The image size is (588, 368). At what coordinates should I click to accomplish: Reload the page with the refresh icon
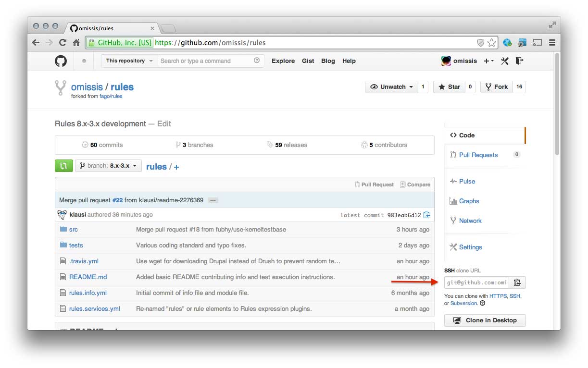click(x=63, y=42)
